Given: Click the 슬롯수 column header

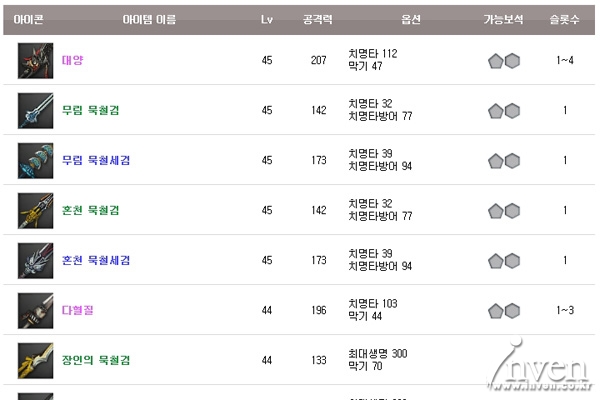Looking at the screenshot, I should tap(565, 19).
